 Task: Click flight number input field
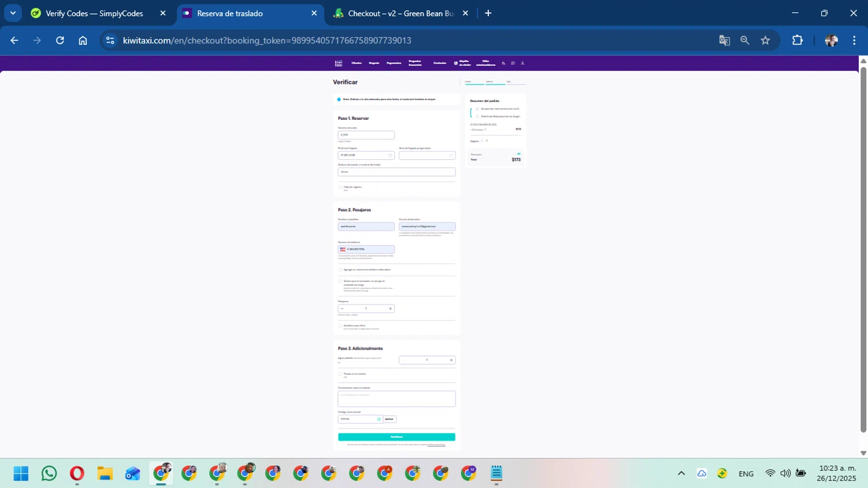[x=366, y=135]
